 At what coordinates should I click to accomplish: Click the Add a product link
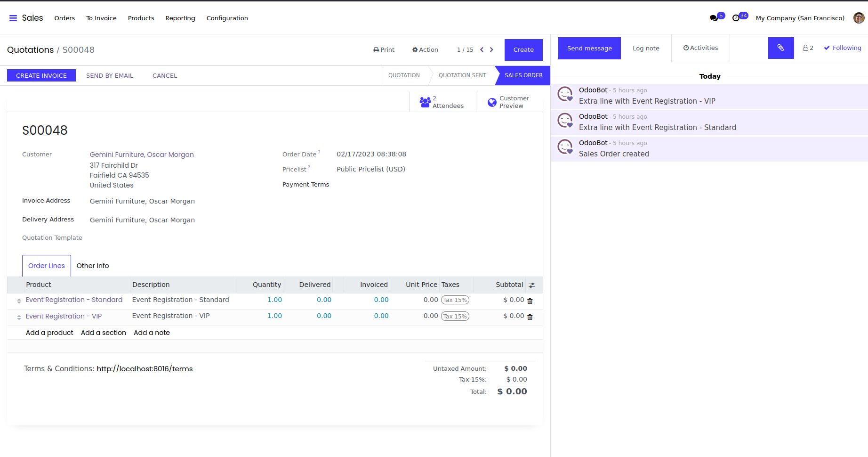click(x=49, y=333)
